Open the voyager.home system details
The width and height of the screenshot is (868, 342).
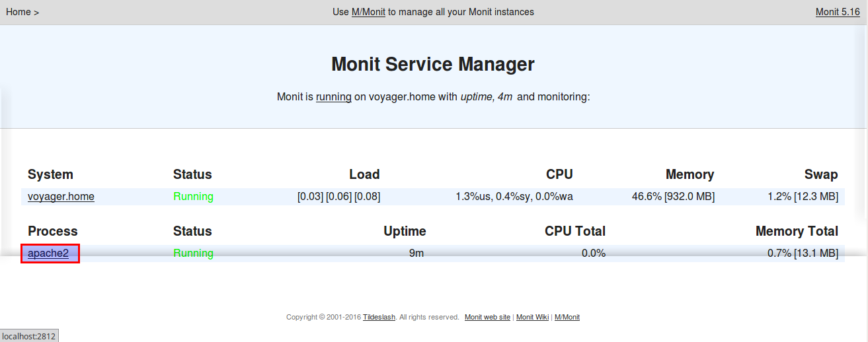pos(61,197)
